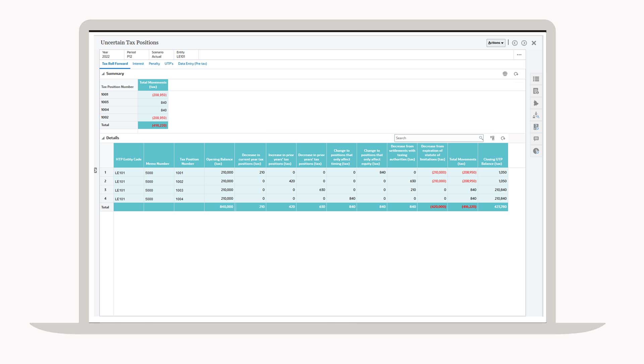Collapse the Details section

point(103,138)
